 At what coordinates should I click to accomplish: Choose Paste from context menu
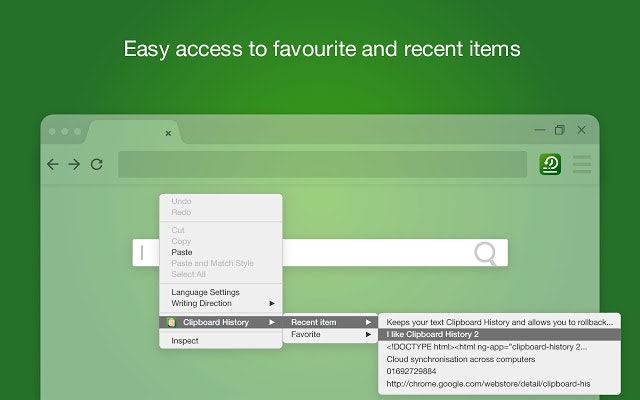182,252
